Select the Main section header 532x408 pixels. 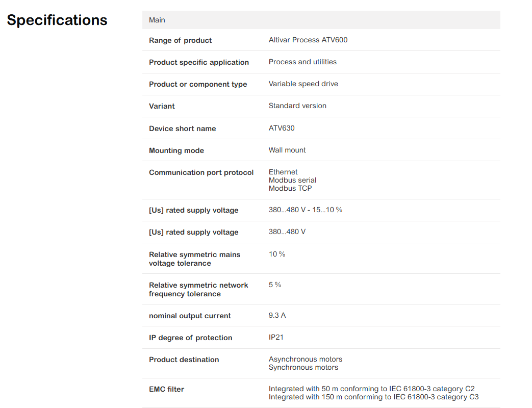point(321,20)
